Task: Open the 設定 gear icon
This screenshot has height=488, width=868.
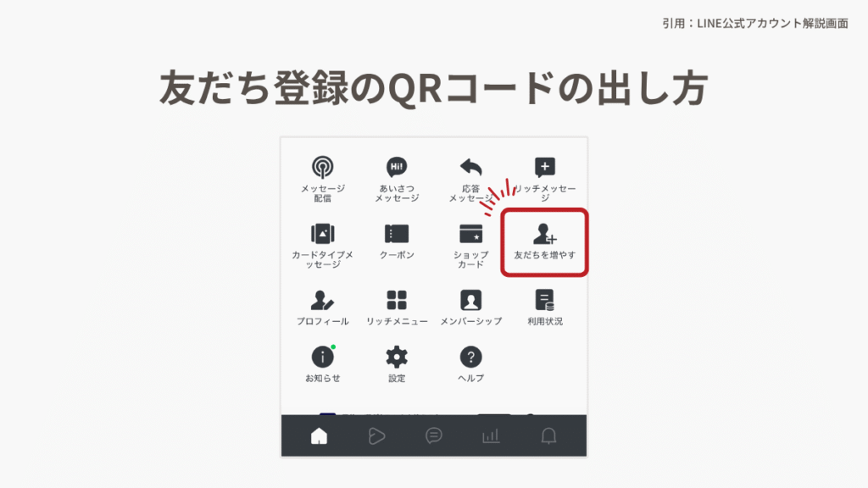Action: (397, 357)
